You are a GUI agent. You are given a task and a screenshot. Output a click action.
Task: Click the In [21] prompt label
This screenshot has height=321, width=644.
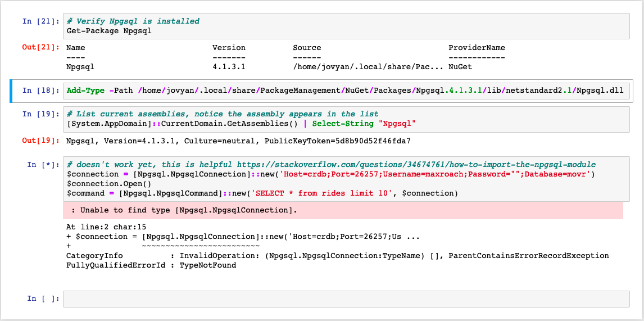point(40,21)
